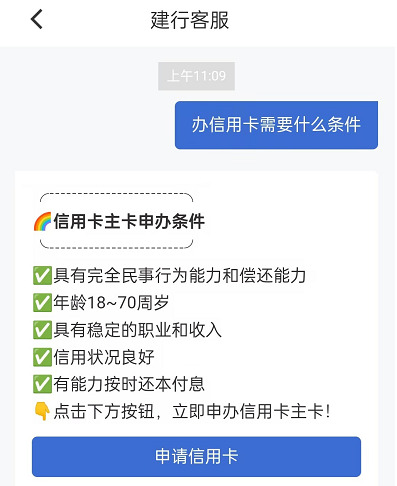Click the pointing-down hand emoji
The width and height of the screenshot is (397, 486).
pos(42,411)
